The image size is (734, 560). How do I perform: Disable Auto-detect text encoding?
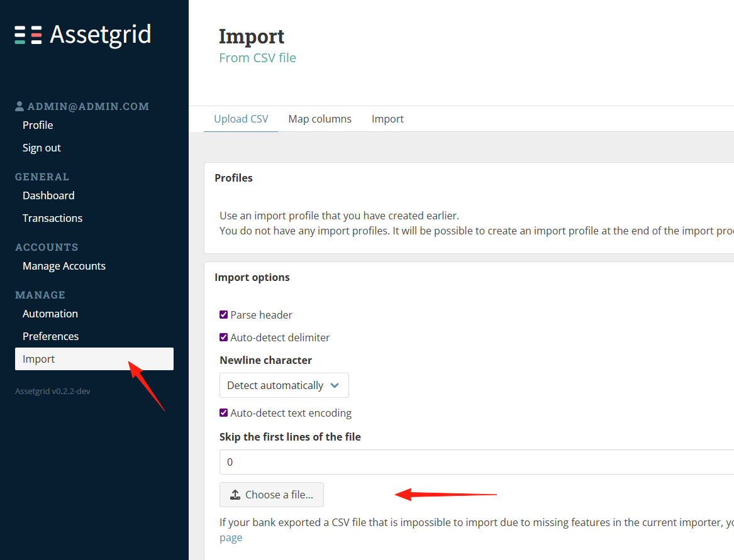pos(224,413)
